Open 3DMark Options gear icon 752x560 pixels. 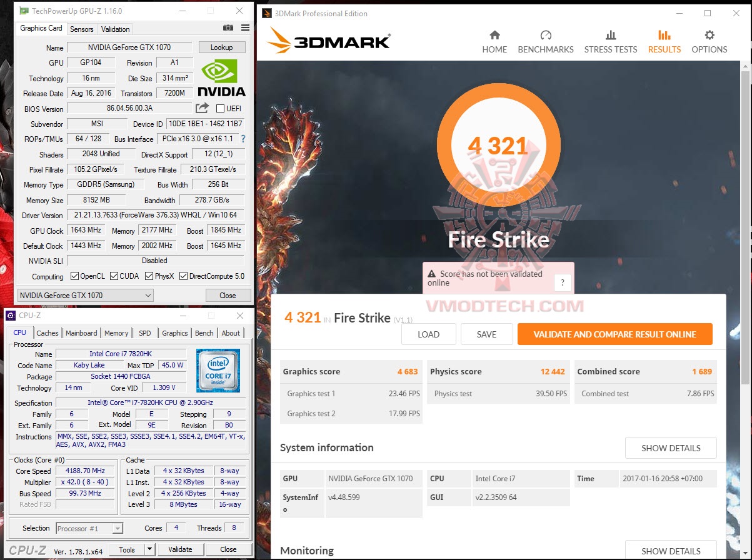tap(709, 35)
